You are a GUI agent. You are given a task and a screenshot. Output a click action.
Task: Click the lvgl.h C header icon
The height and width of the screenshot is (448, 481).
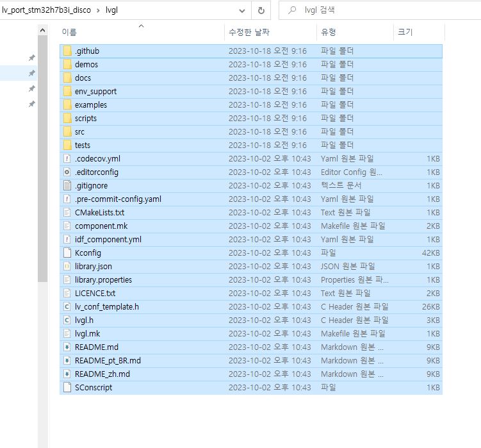pyautogui.click(x=67, y=320)
